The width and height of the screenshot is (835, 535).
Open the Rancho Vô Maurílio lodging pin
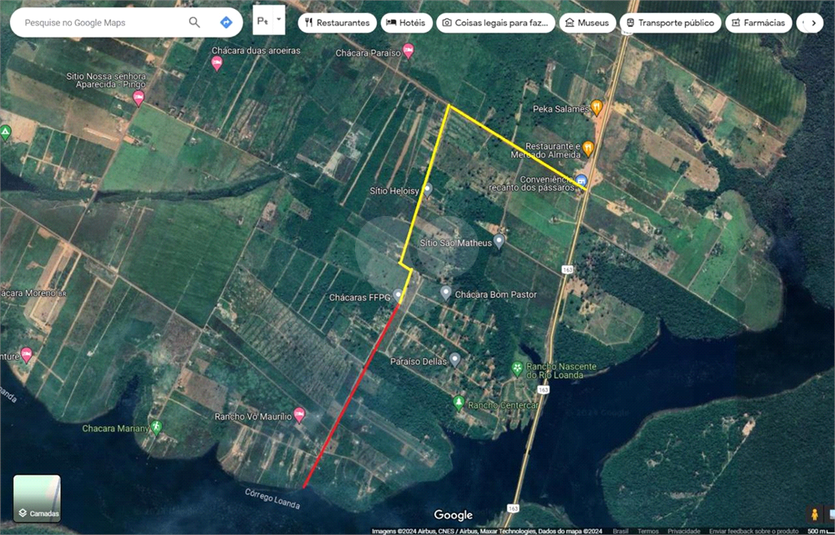coord(299,415)
